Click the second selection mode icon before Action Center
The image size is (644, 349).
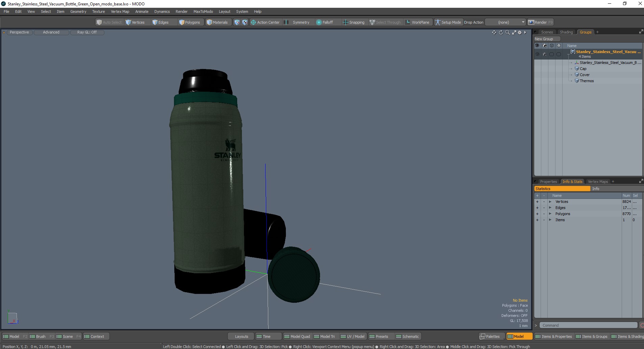pyautogui.click(x=245, y=22)
